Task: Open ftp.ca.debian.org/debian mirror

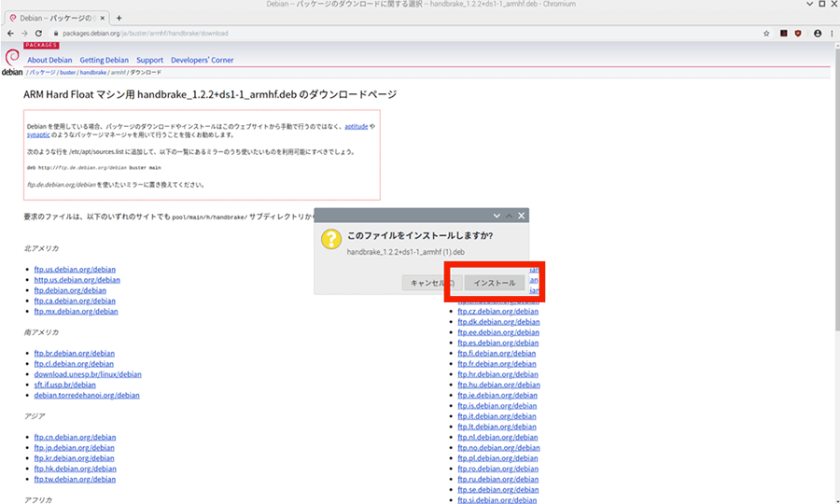Action: coord(75,301)
